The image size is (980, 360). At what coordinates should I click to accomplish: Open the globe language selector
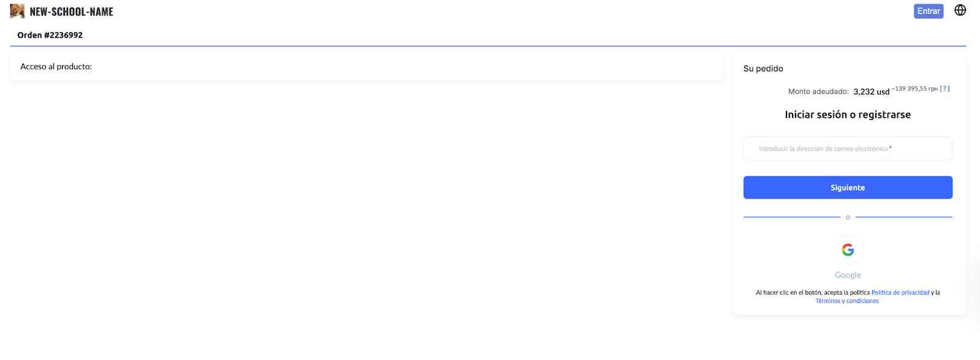coord(960,10)
